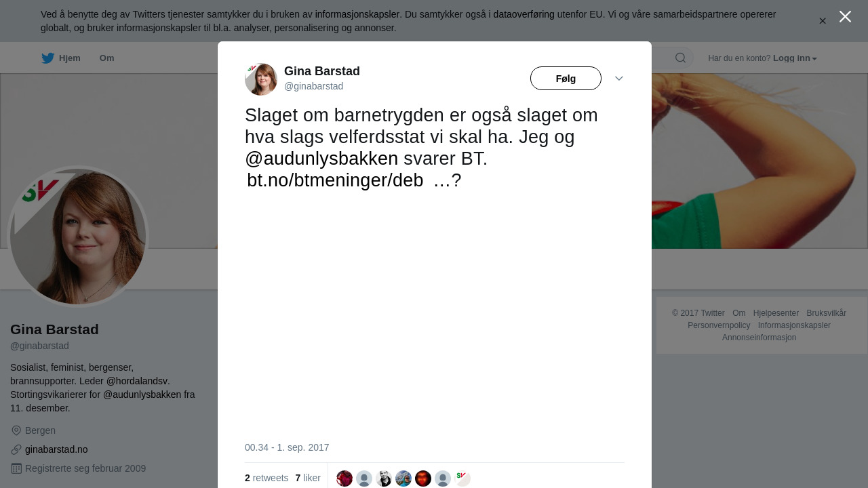Viewport: 868px width, 488px height.
Task: View the 7 liker list
Action: click(308, 478)
